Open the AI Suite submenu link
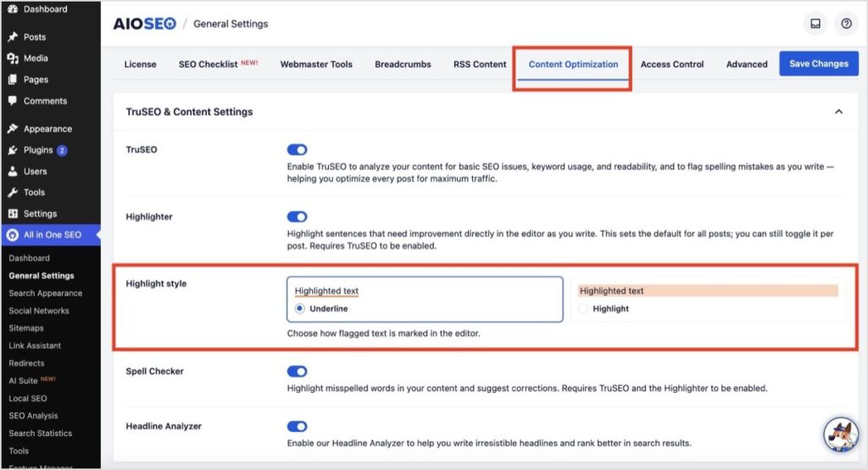 pos(32,381)
